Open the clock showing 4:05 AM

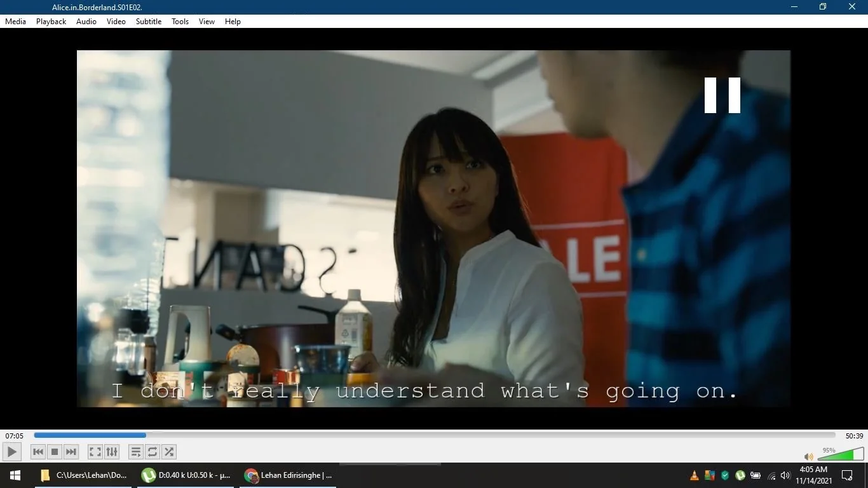click(814, 475)
